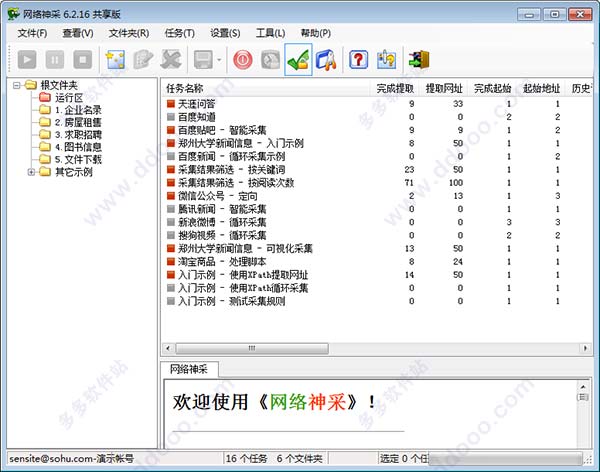
Task: Click the Stop task toolbar button
Action: (83, 60)
